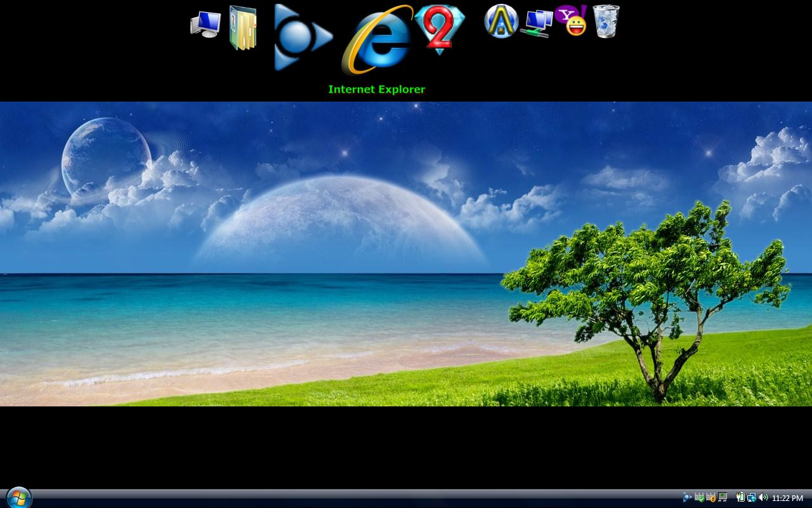812x508 pixels.
Task: Click the monitor tray icon
Action: 723,497
